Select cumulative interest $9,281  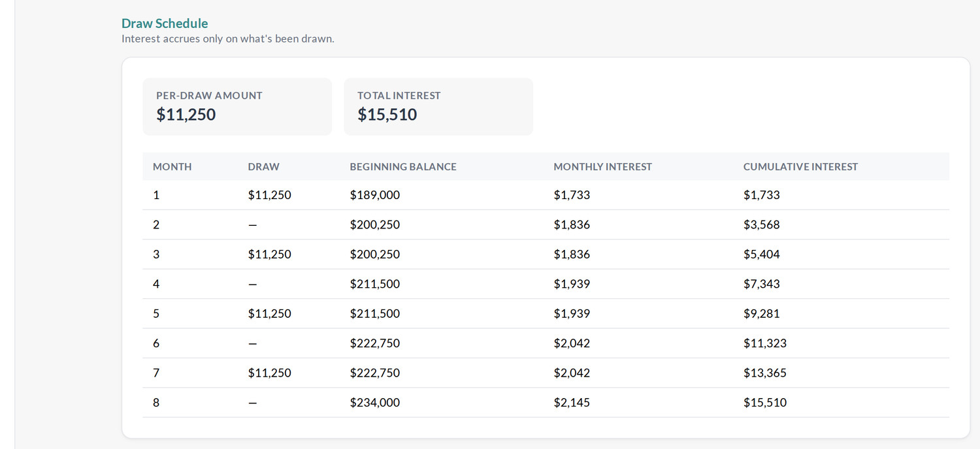pos(762,314)
